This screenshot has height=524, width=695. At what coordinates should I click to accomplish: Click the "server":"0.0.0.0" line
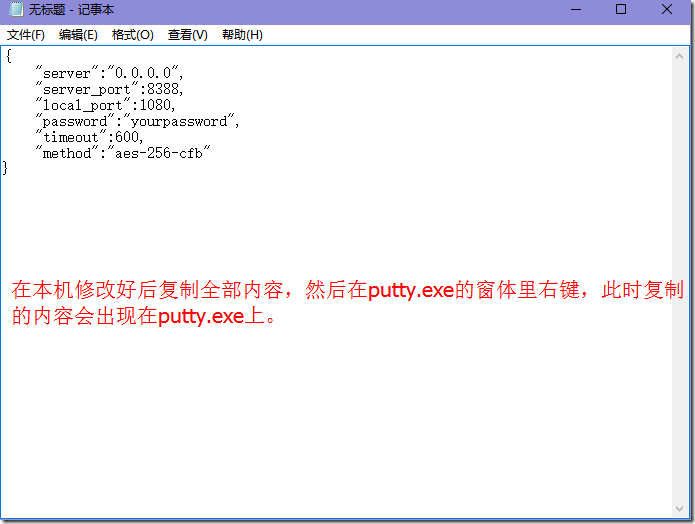109,73
